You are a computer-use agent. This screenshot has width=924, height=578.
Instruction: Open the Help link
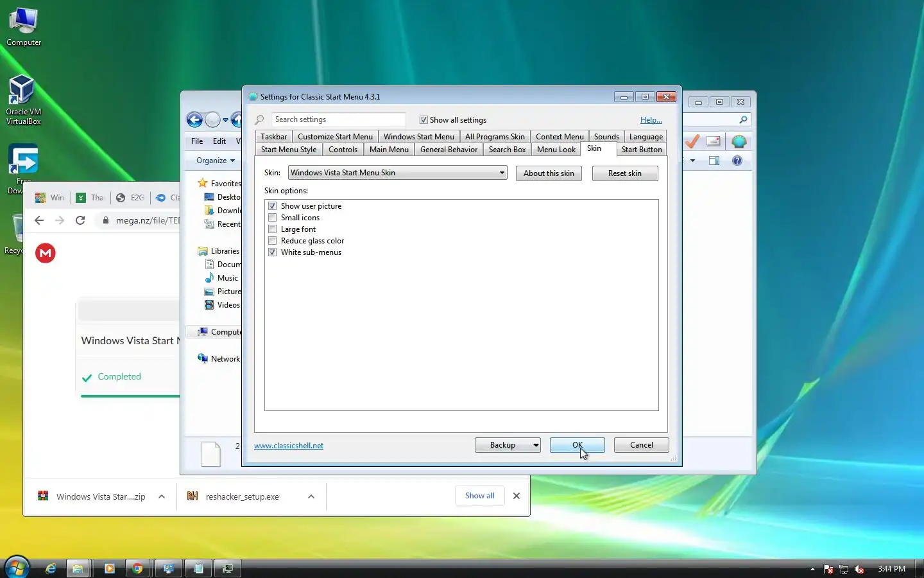651,120
